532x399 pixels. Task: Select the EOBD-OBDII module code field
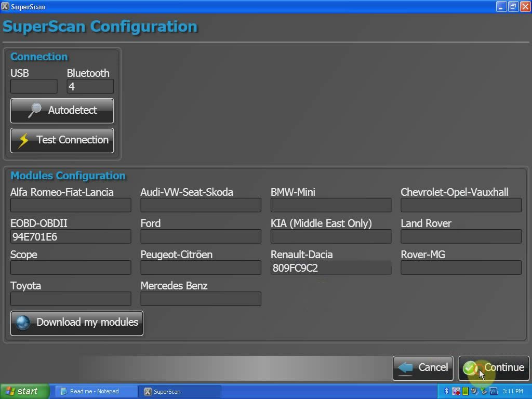71,236
